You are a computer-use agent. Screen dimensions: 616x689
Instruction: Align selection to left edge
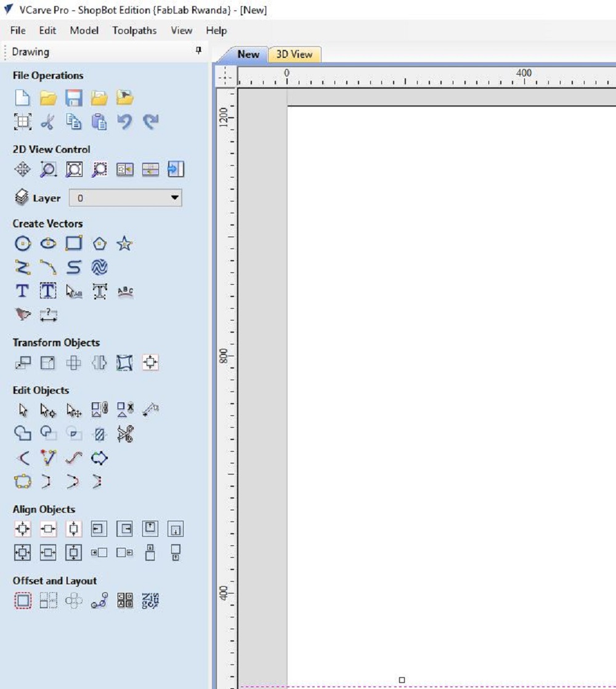[x=99, y=529]
